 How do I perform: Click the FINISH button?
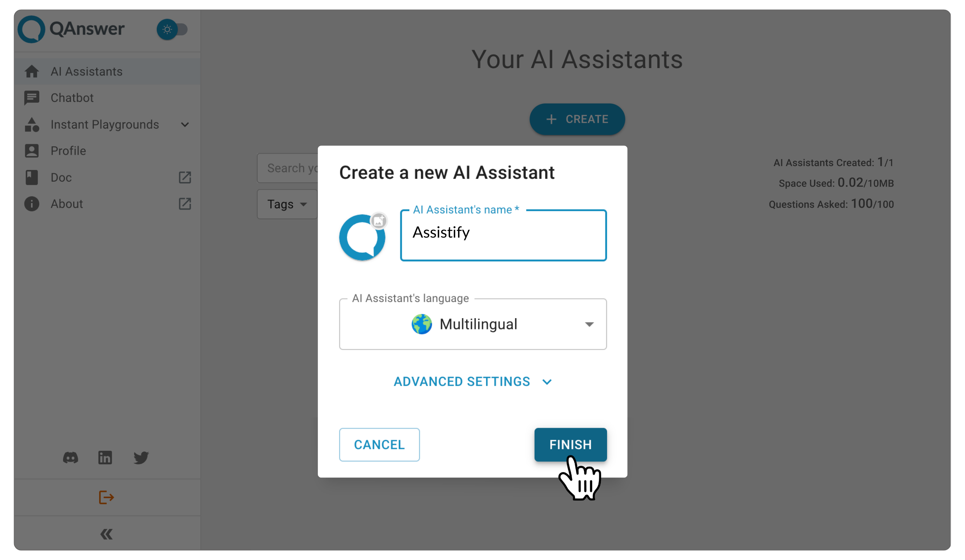pos(570,444)
